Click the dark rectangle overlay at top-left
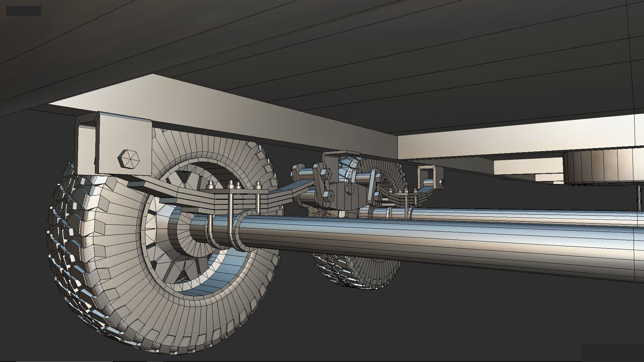The width and height of the screenshot is (644, 362). tap(23, 11)
